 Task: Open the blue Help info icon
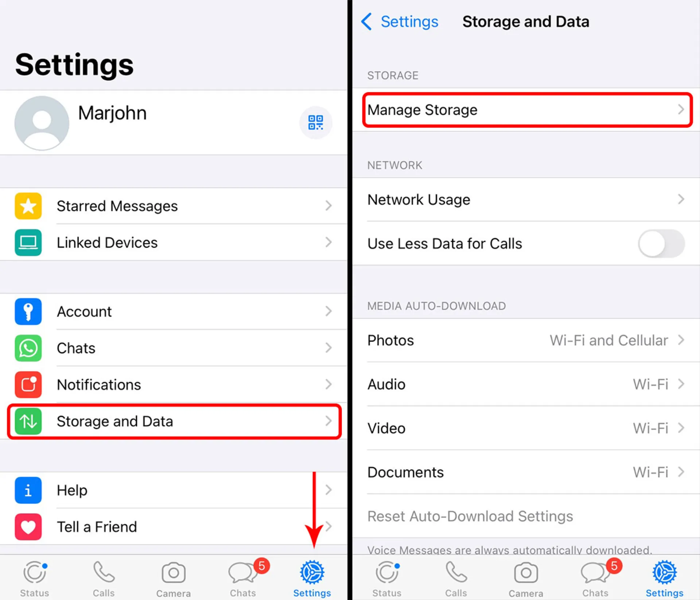point(28,490)
